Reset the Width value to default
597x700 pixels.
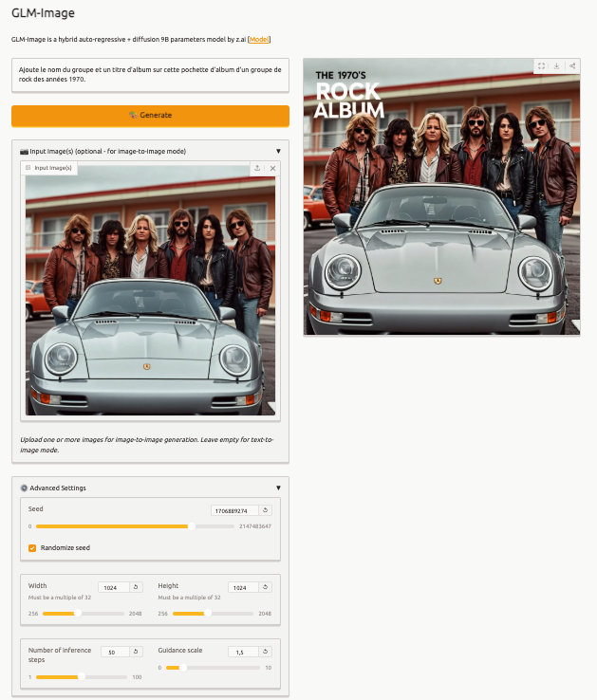tap(136, 588)
